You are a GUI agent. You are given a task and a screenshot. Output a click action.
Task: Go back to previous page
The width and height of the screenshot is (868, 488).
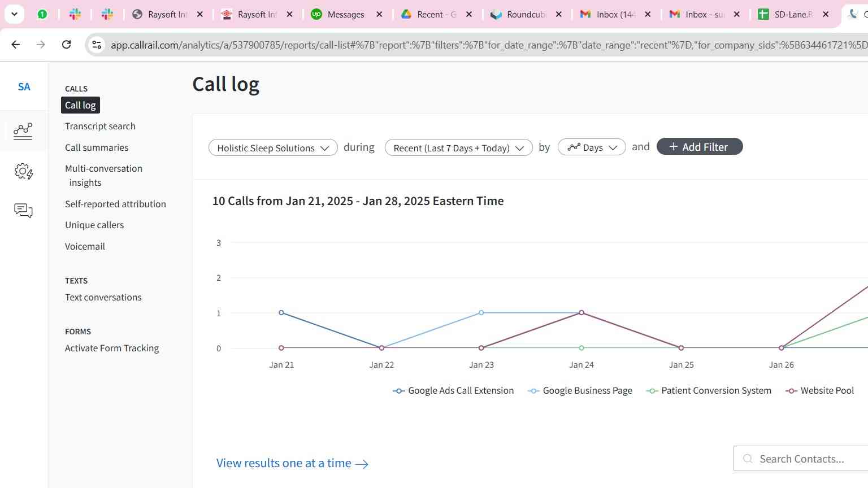click(16, 44)
